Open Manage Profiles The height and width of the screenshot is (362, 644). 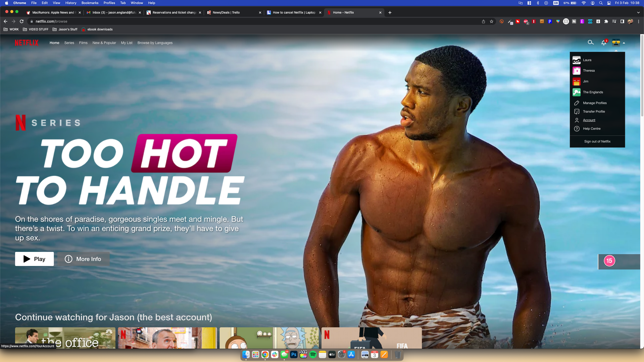coord(595,103)
